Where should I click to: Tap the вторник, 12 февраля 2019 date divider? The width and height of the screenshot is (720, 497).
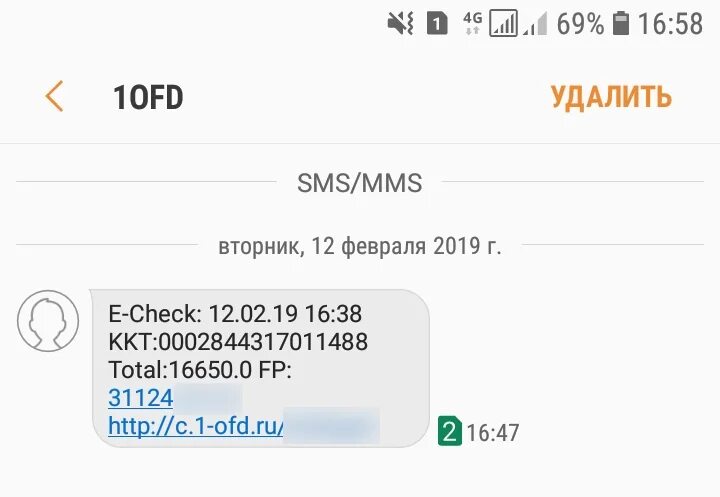[360, 246]
